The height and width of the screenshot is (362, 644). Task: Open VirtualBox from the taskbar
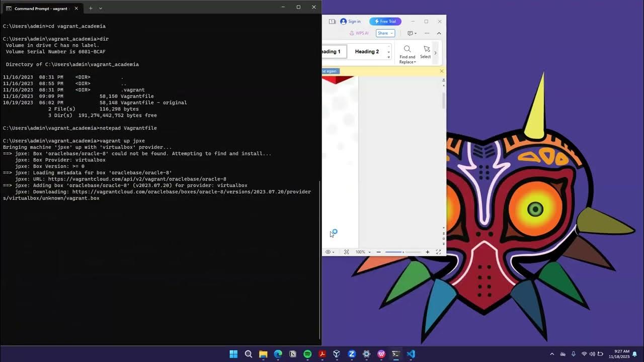[337, 354]
